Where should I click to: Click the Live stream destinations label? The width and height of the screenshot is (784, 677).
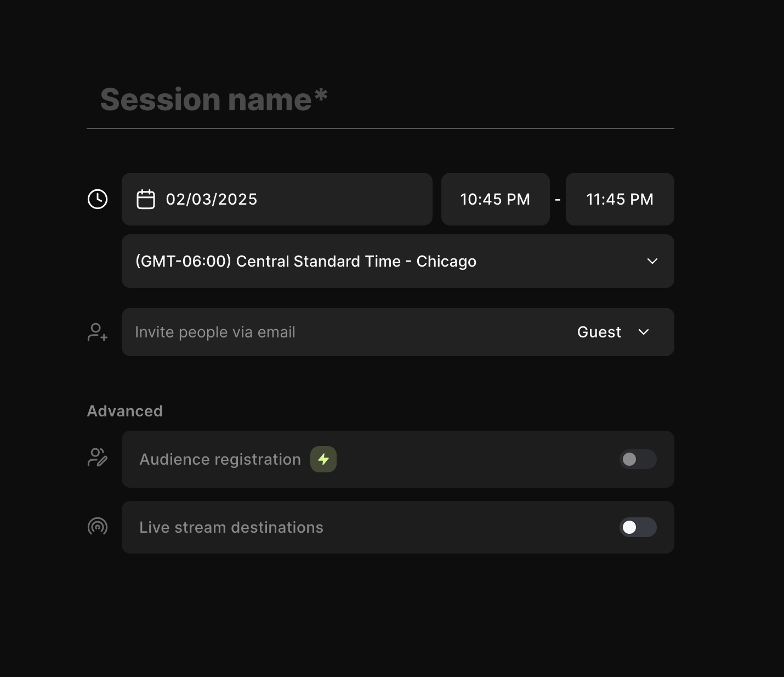point(231,527)
